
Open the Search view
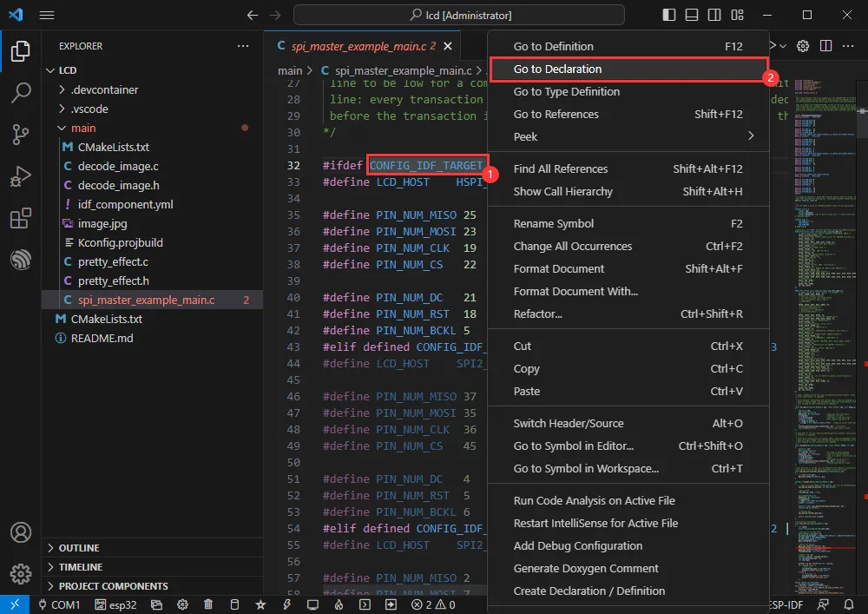(x=21, y=93)
